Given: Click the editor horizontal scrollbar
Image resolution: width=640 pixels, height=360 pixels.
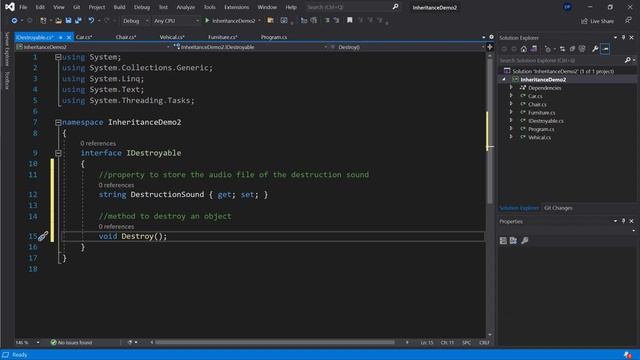Looking at the screenshot, I should click(275, 342).
